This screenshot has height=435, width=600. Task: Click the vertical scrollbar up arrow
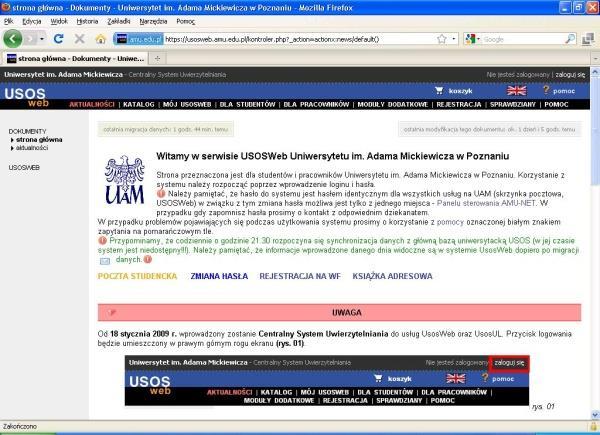[595, 71]
